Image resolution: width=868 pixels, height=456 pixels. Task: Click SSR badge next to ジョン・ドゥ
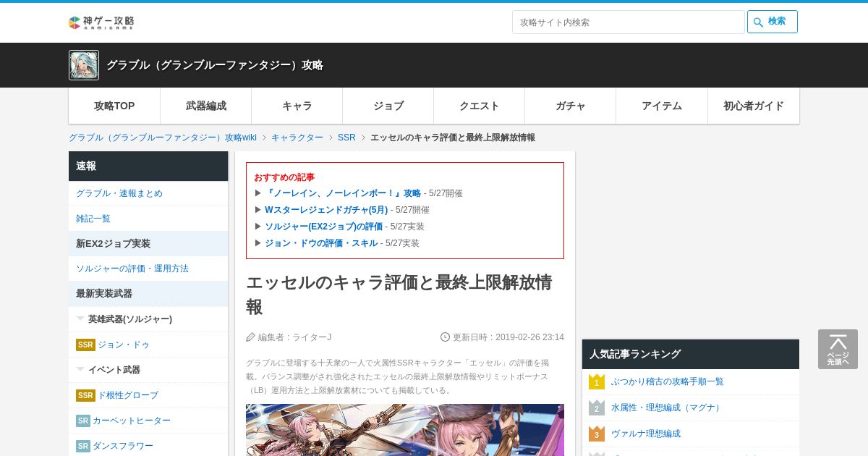85,345
